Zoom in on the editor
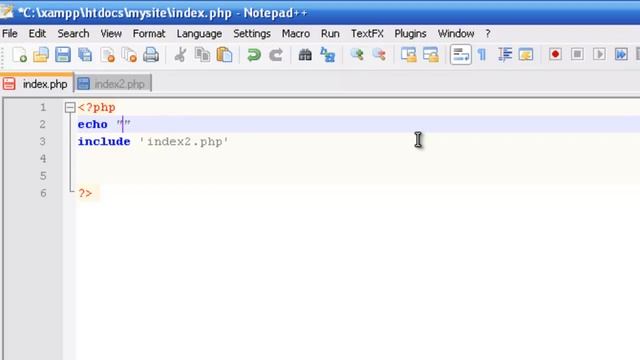The image size is (640, 360). pyautogui.click(x=357, y=55)
